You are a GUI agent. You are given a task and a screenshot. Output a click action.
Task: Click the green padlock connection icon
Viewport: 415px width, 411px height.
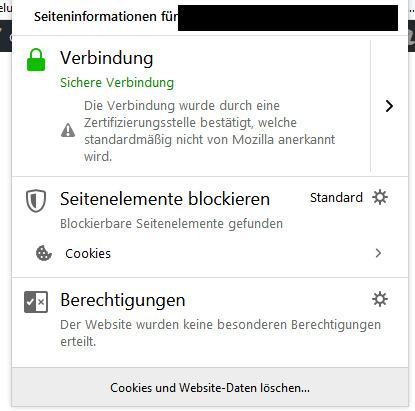click(x=36, y=60)
